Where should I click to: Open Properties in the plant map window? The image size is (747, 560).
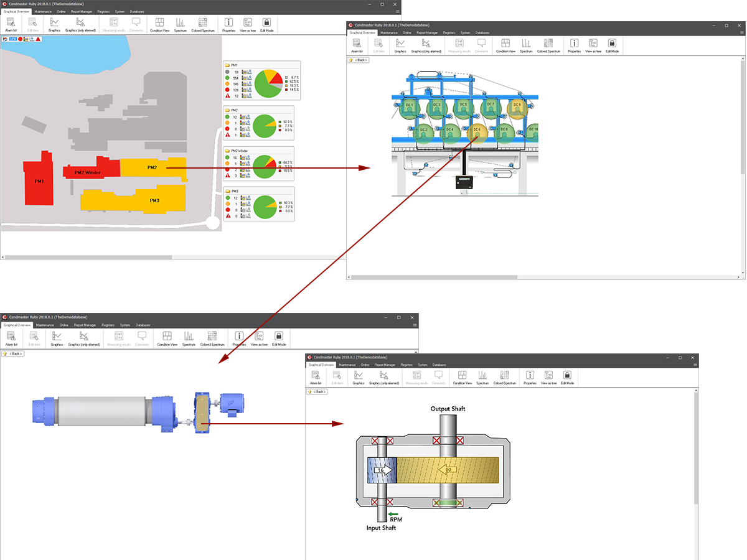pos(228,25)
